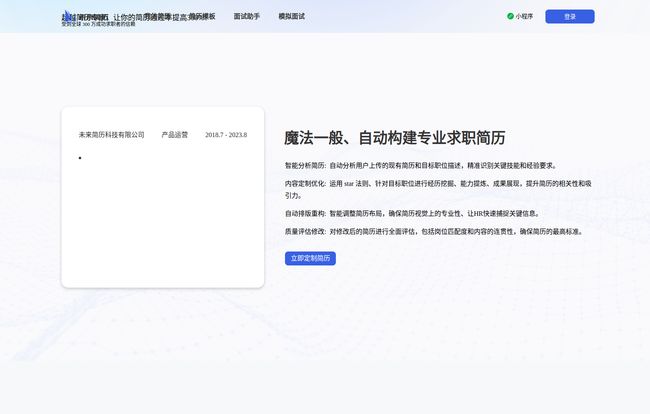Open the 简历模板 nav item
This screenshot has width=650, height=414.
202,16
